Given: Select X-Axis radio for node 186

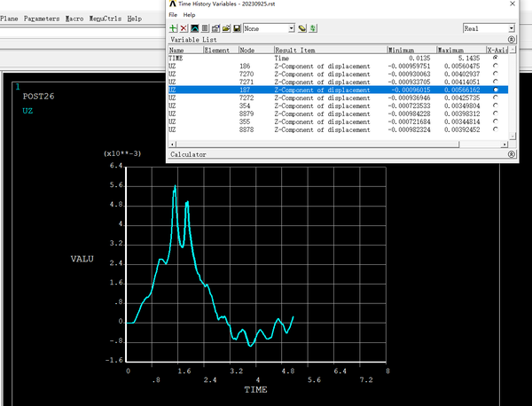Looking at the screenshot, I should point(494,66).
